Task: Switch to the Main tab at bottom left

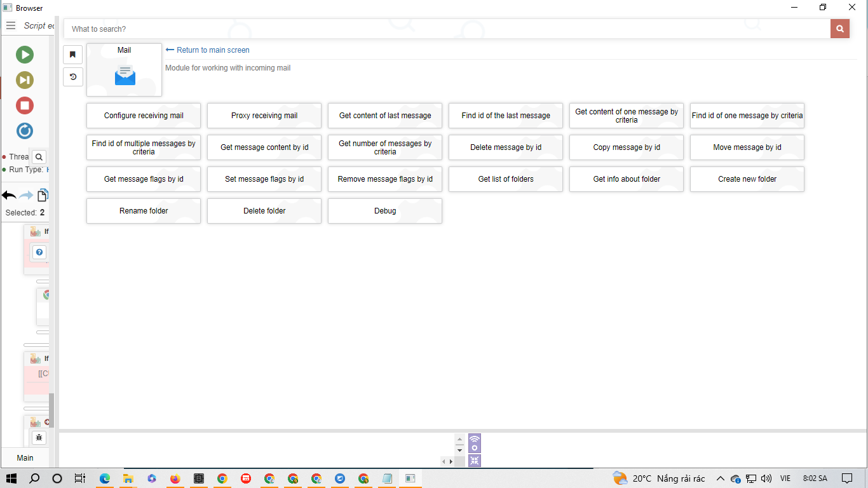Action: tap(25, 457)
